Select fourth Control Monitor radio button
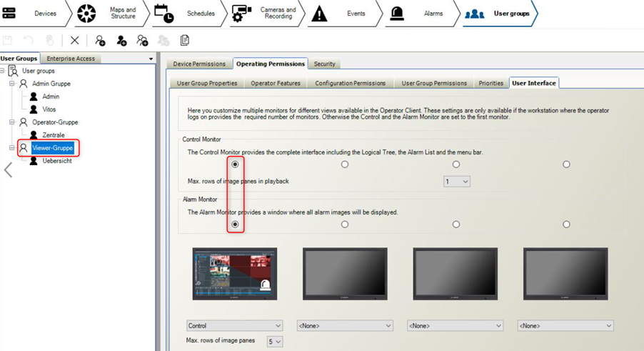This screenshot has width=644, height=351. [x=566, y=164]
